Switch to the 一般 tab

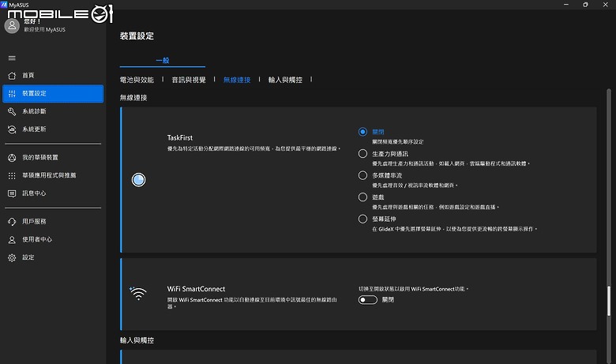click(x=162, y=61)
